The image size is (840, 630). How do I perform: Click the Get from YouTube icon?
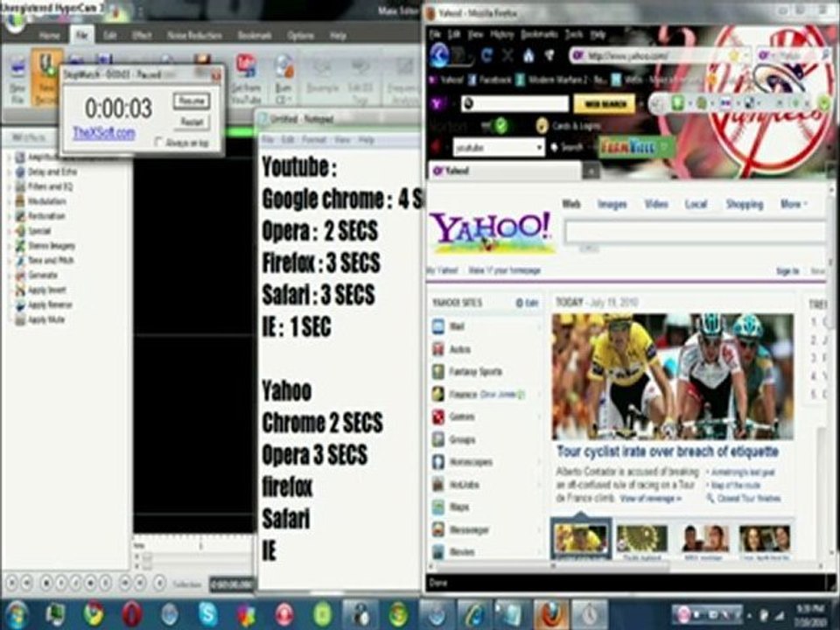pyautogui.click(x=246, y=67)
